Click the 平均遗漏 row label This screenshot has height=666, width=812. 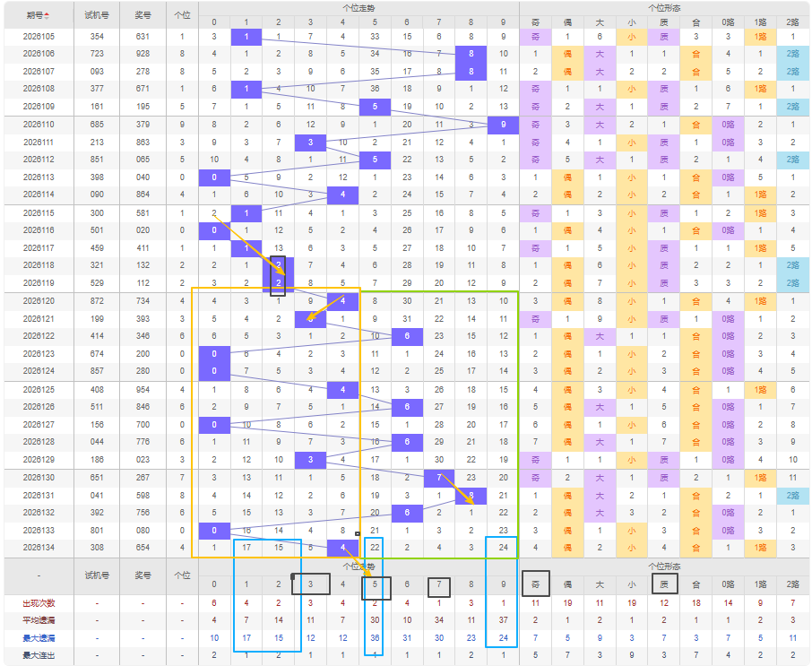pyautogui.click(x=39, y=620)
